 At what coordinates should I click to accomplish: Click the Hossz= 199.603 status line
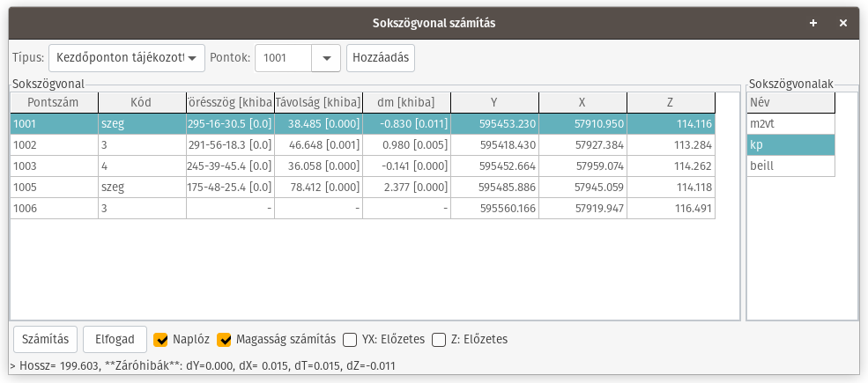(x=203, y=366)
